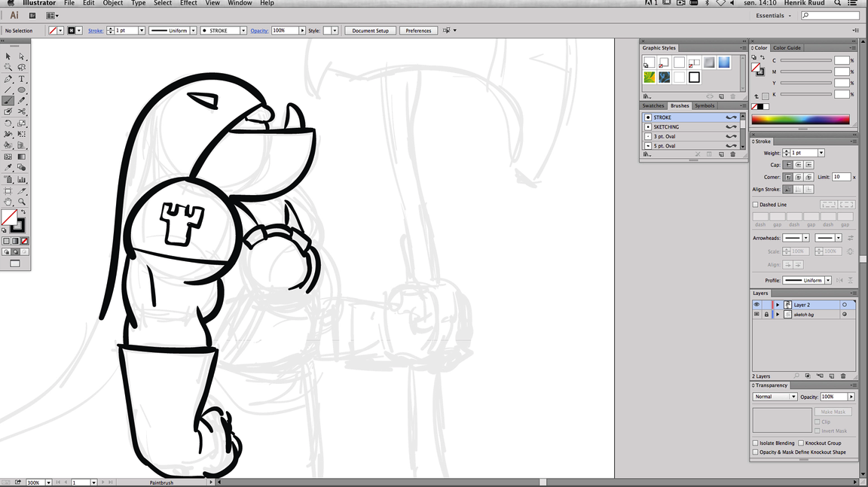The width and height of the screenshot is (868, 487).
Task: Click the Document Setup button
Action: tap(371, 30)
